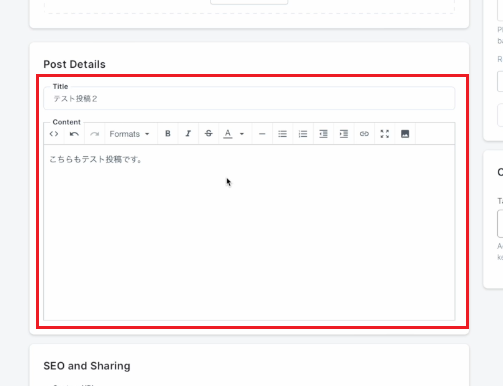
Task: Click the Title input field
Action: click(249, 98)
